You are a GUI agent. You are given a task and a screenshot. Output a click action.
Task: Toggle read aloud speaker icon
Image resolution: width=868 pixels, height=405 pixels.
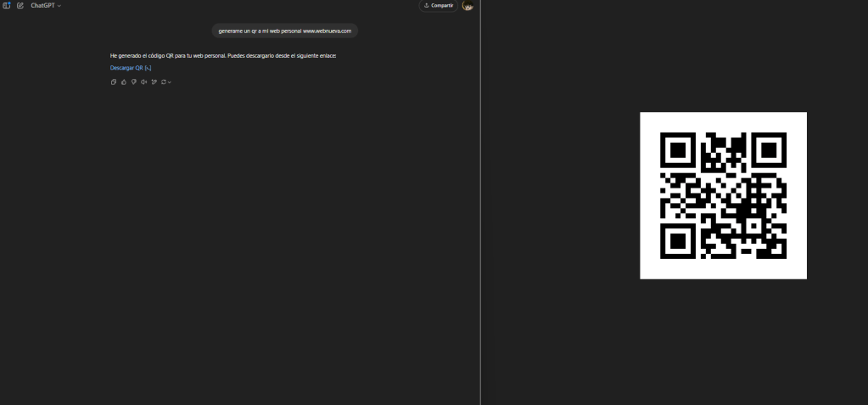pyautogui.click(x=143, y=82)
